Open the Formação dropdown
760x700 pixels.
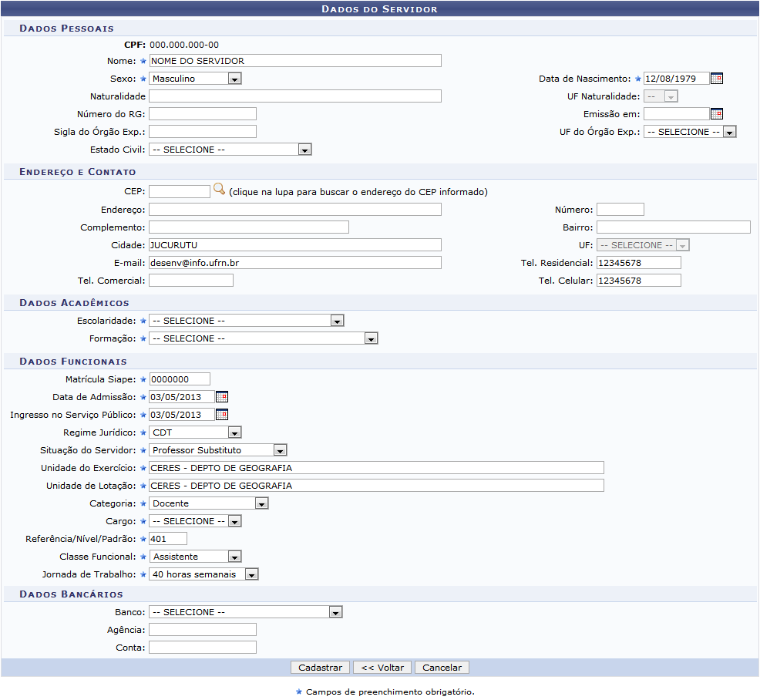[263, 338]
